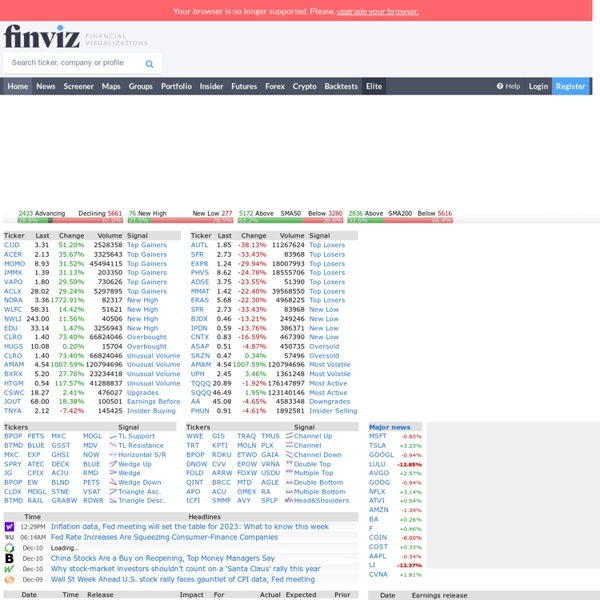This screenshot has height=600, width=600.
Task: Open the Groups menu item
Action: tap(140, 86)
